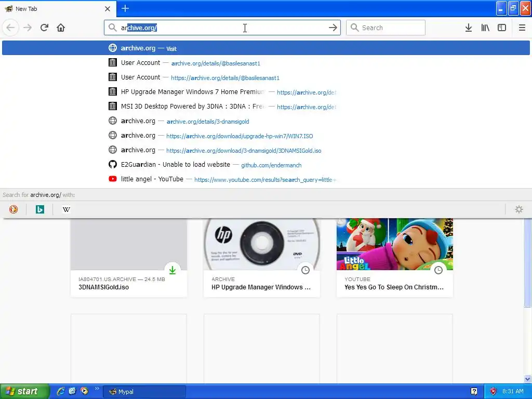Toggle the sidebar view
The image size is (532, 399).
coord(502,28)
